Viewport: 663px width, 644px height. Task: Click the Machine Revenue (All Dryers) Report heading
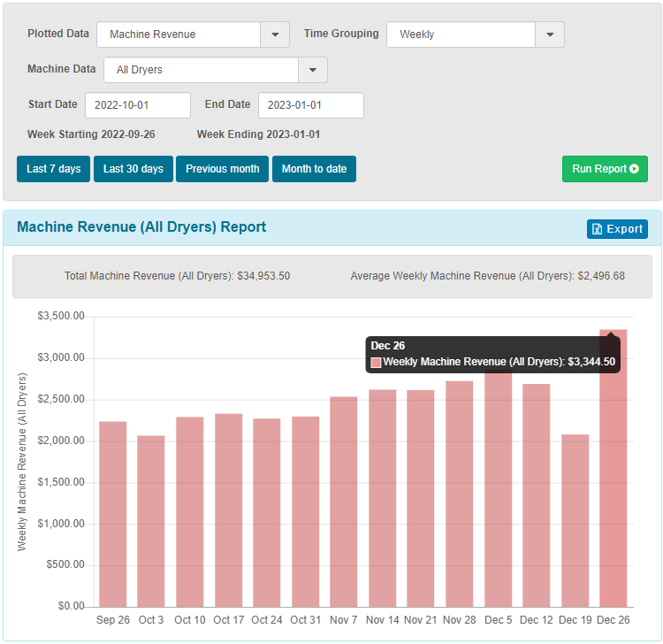[141, 227]
